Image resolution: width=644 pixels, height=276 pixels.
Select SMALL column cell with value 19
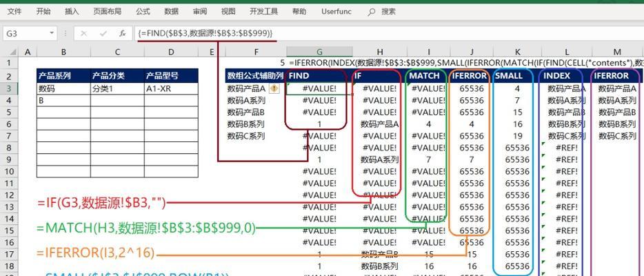tap(518, 136)
